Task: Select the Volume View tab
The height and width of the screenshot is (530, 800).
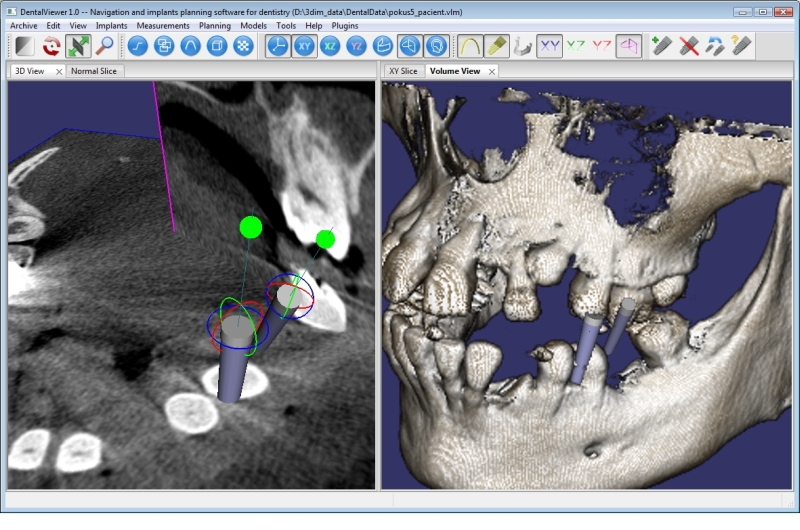Action: click(x=455, y=71)
